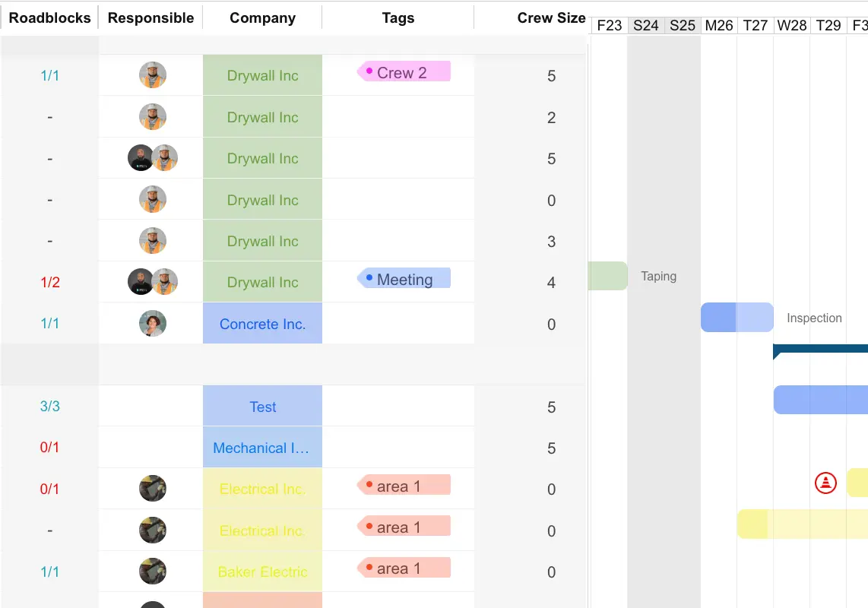The image size is (868, 608).
Task: Click the Test company cell
Action: [262, 406]
